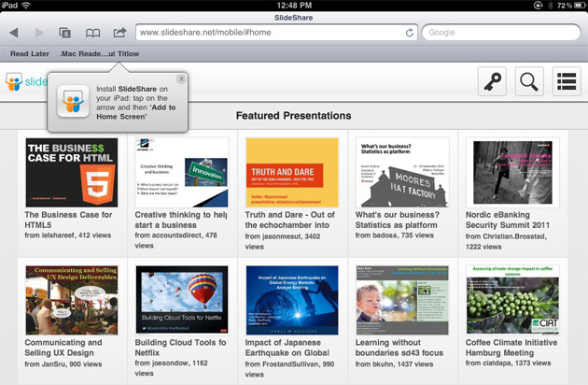Open Building Cloud Tools for Netflix thumbnail

coord(182,300)
